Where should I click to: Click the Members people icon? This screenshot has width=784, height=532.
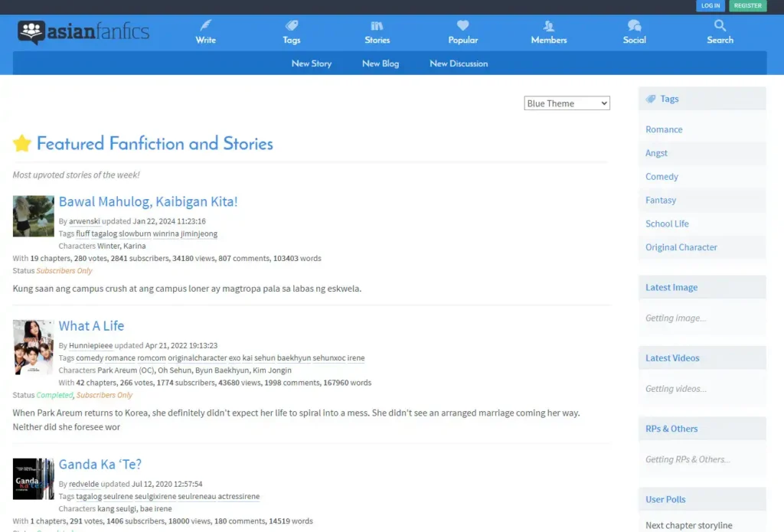(549, 25)
